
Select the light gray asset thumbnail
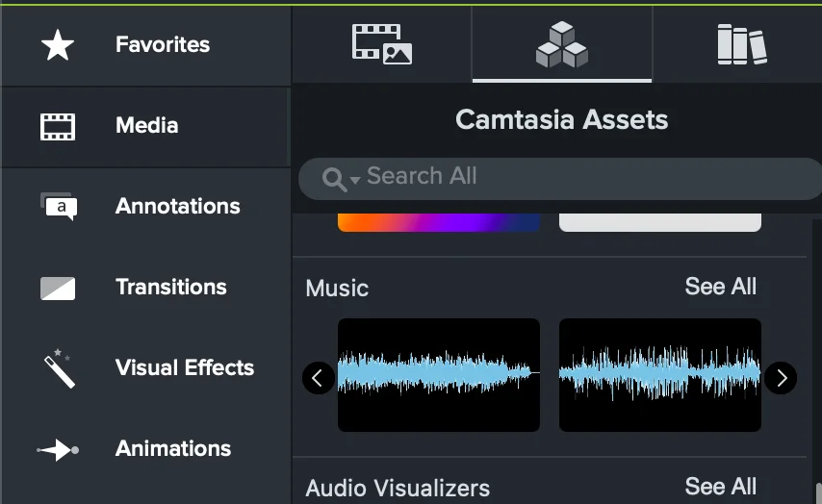[660, 222]
